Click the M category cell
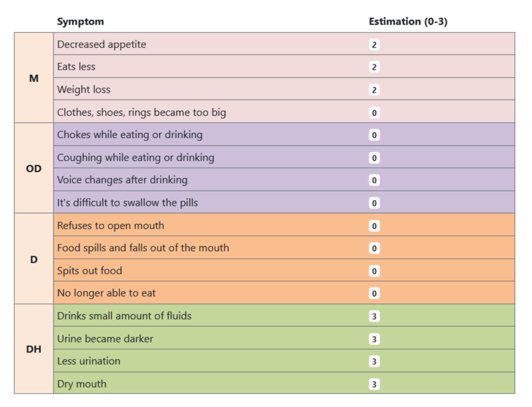 click(x=34, y=78)
